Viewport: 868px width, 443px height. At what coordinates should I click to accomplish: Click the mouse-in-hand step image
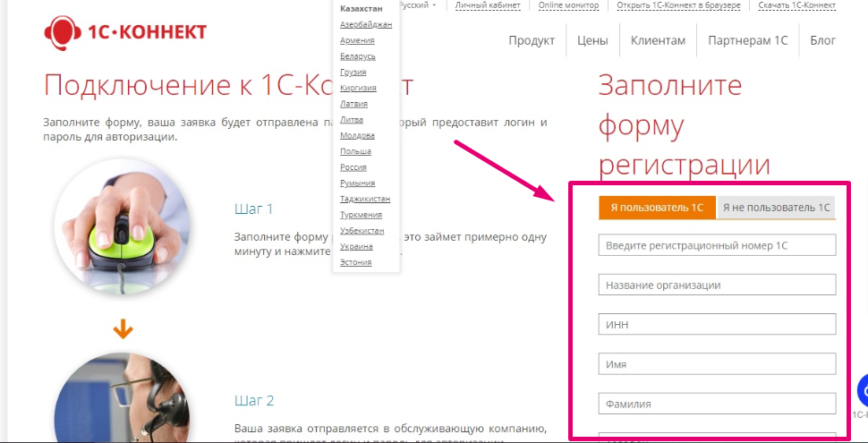pyautogui.click(x=123, y=226)
